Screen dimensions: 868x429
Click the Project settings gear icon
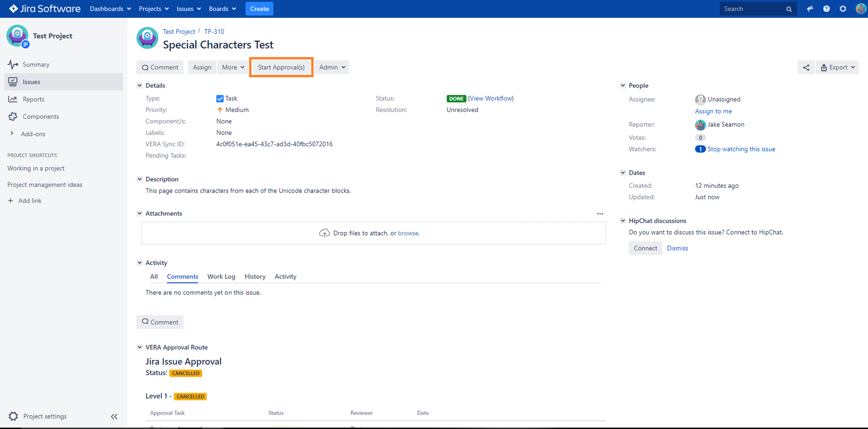(13, 416)
